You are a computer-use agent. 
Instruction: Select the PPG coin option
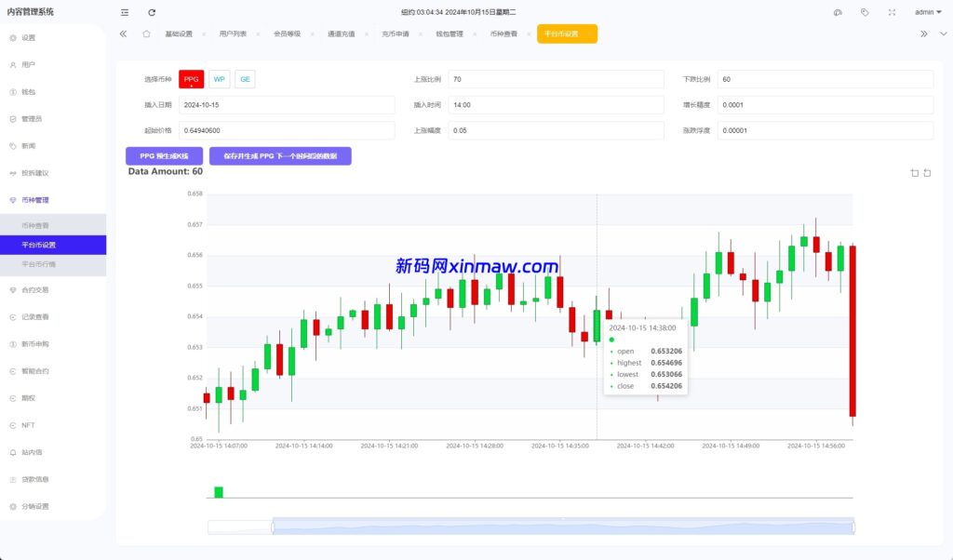(191, 79)
